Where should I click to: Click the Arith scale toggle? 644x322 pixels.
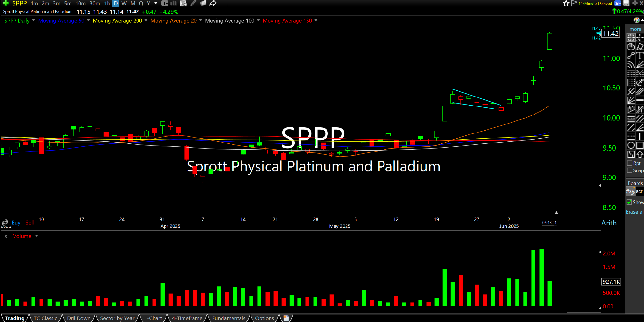point(609,223)
